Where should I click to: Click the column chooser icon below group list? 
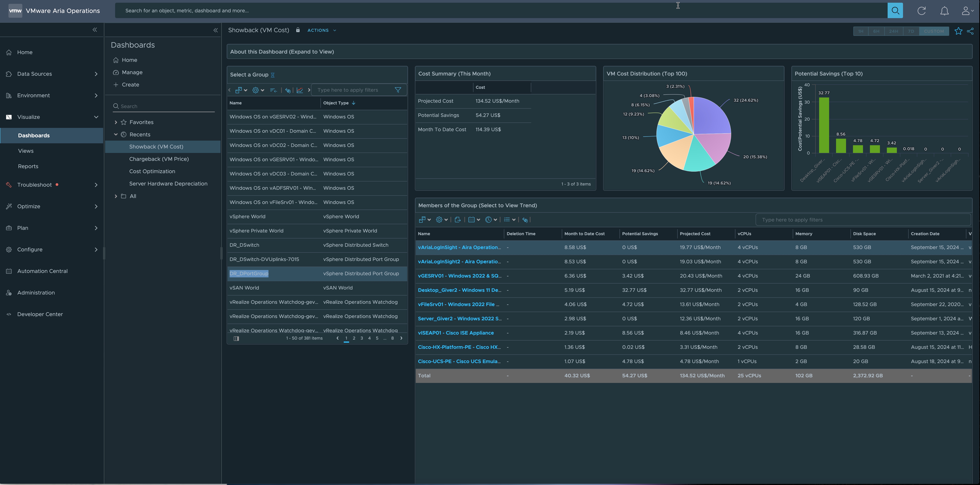(236, 338)
